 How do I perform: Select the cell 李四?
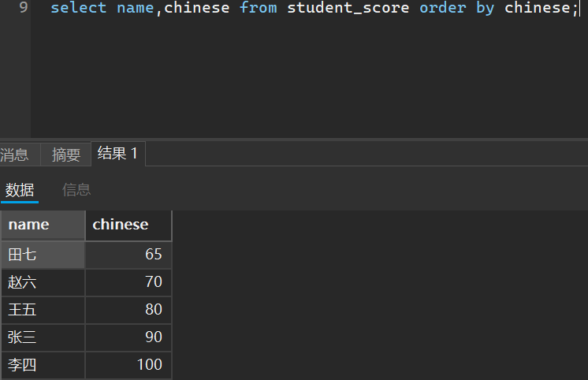point(43,365)
